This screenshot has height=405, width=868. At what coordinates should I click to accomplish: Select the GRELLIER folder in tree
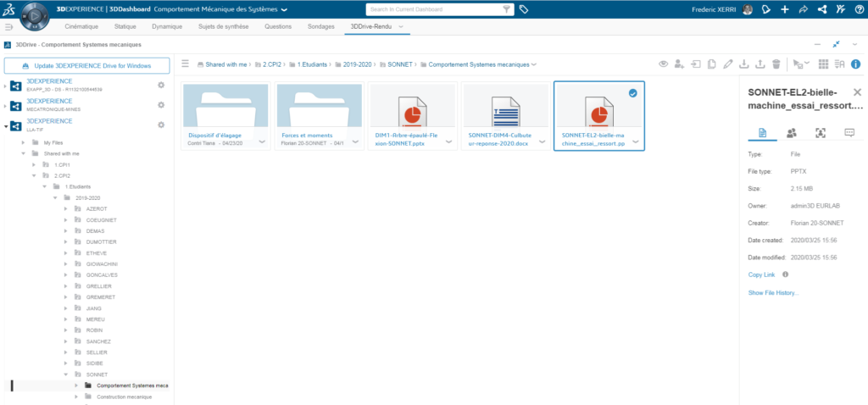click(99, 286)
